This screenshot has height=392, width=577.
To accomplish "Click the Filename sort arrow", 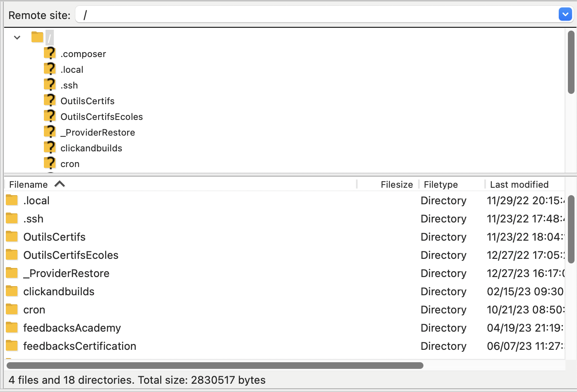I will (60, 184).
